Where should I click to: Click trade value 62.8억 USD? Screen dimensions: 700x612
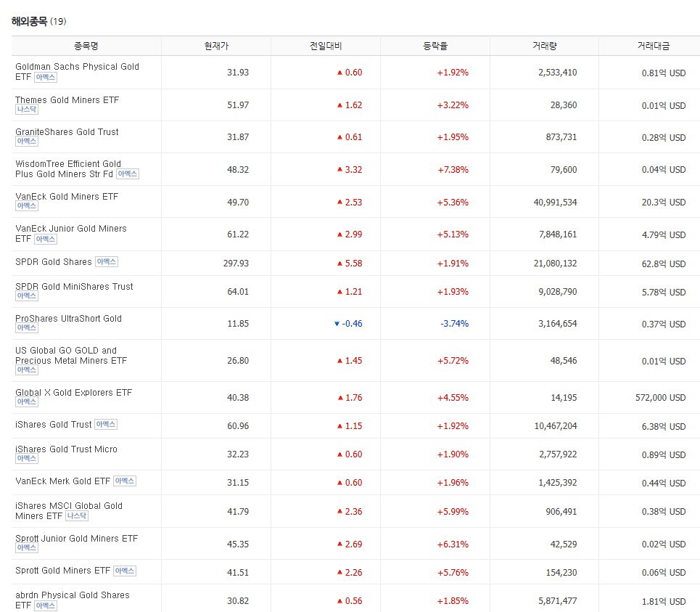664,264
